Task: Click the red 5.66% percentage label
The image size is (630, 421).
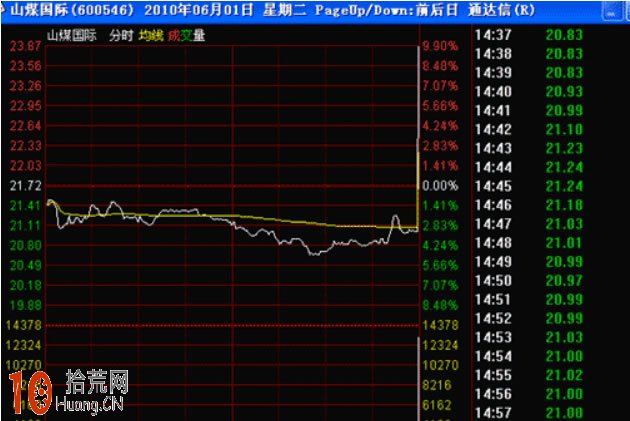Action: point(440,106)
